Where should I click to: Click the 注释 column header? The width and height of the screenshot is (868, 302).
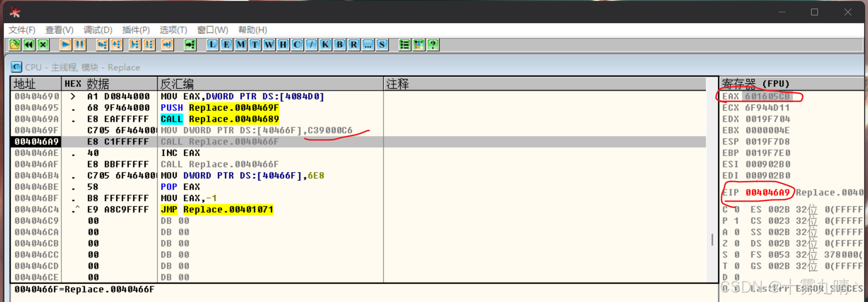click(544, 84)
